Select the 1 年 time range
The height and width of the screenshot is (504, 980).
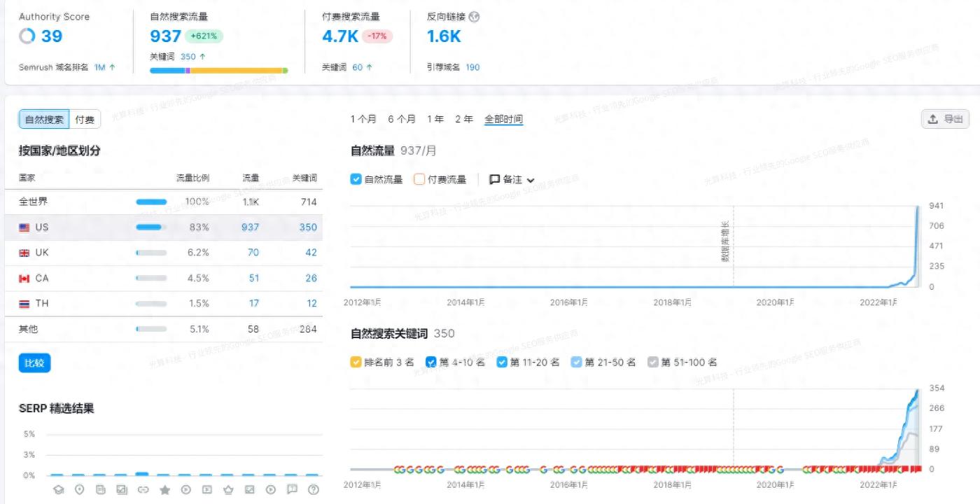coord(435,119)
